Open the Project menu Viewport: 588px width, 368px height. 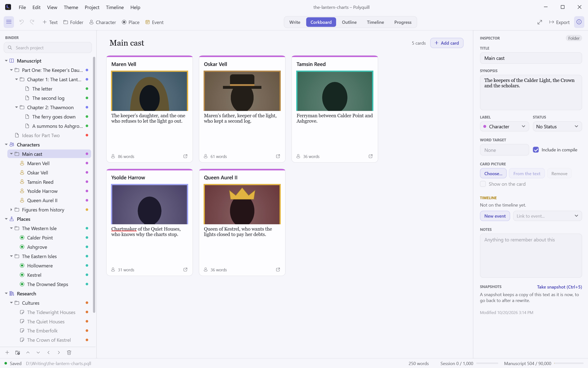(x=92, y=7)
